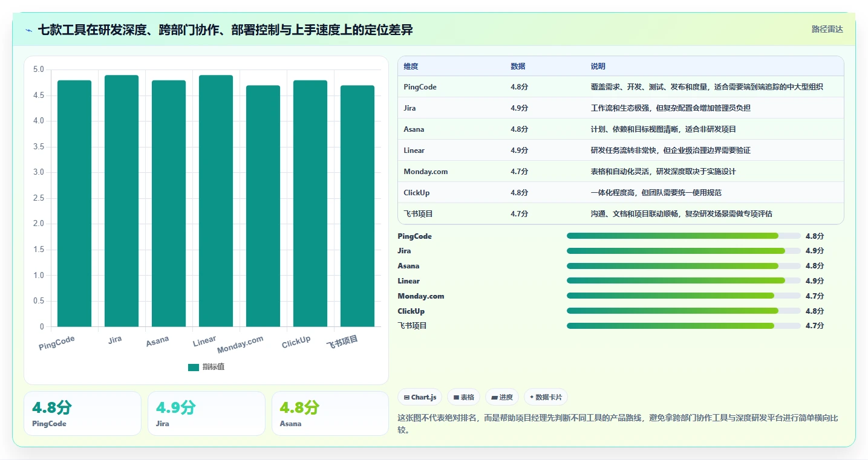Click the 飞书项目 progress bar
Viewport: 868px width, 460px height.
[x=684, y=326]
